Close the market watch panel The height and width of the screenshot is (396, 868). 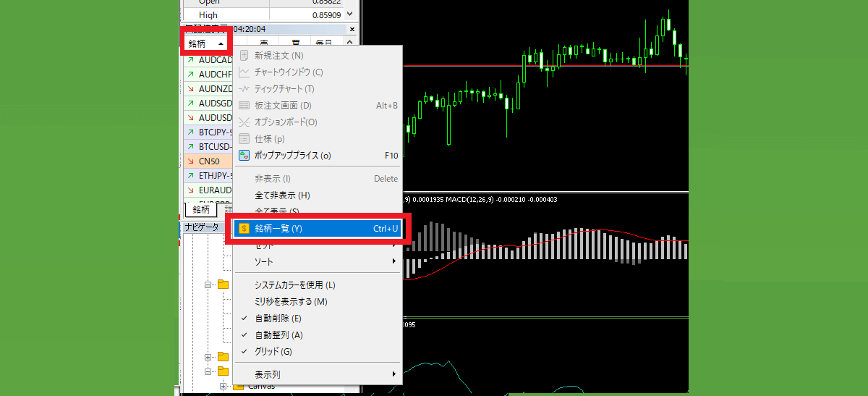352,29
